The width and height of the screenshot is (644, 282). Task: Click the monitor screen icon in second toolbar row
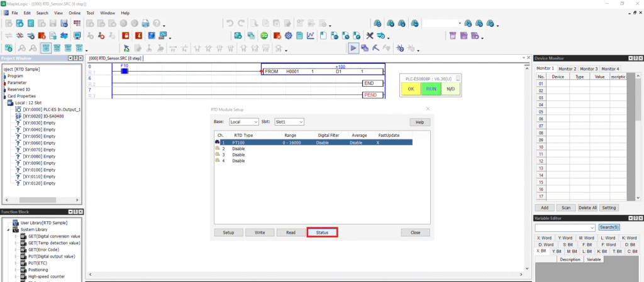[77, 36]
